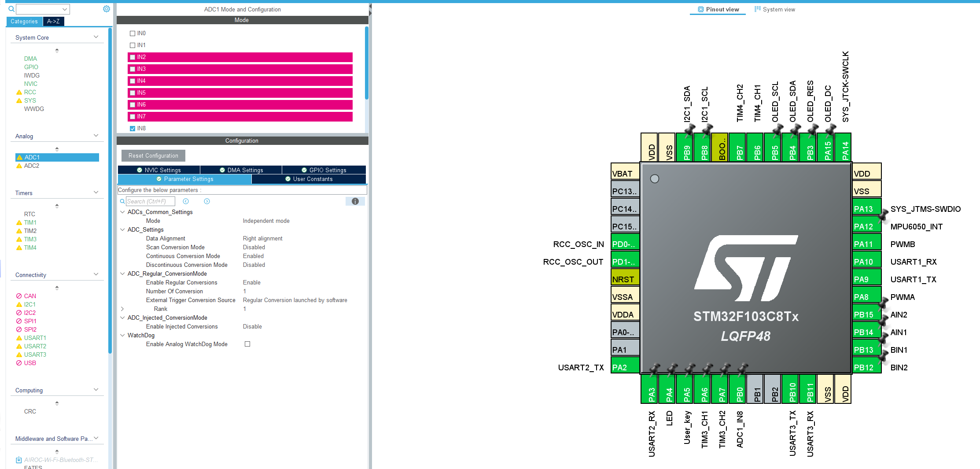980x469 pixels.
Task: Toggle the IN2 channel checkbox
Action: coord(133,57)
